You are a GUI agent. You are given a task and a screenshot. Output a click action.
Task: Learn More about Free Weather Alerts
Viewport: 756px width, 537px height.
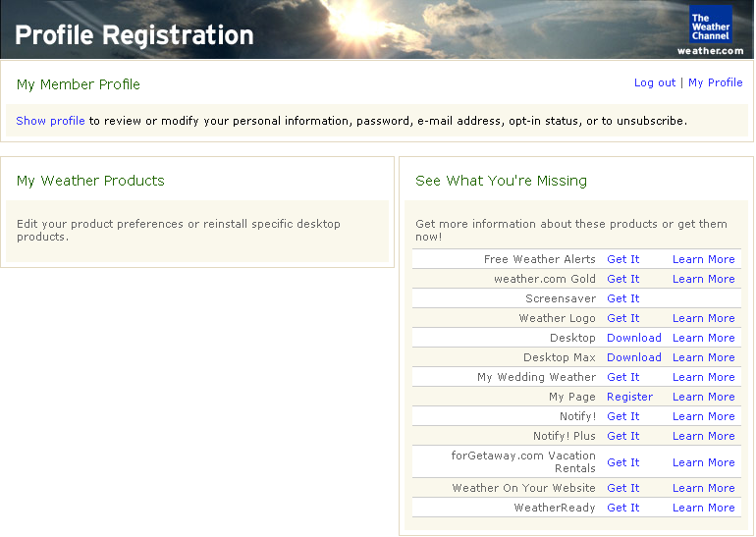click(x=703, y=259)
